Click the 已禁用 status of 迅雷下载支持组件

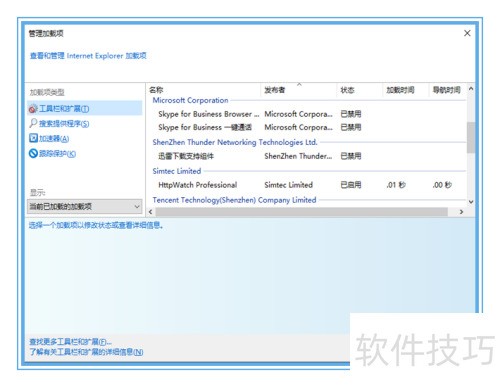351,156
